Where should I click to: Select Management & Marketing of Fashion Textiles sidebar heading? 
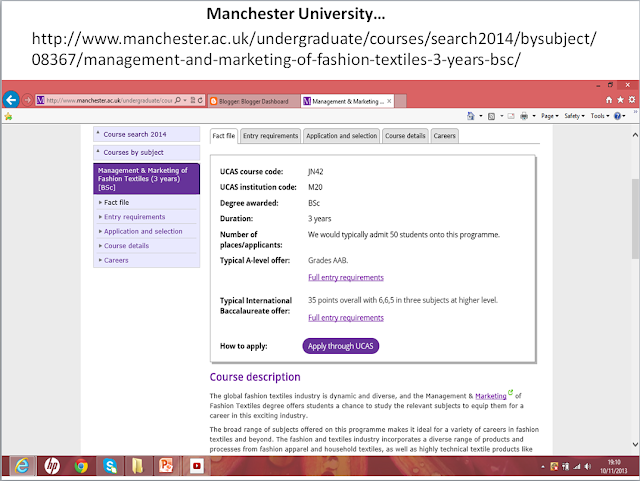point(147,178)
